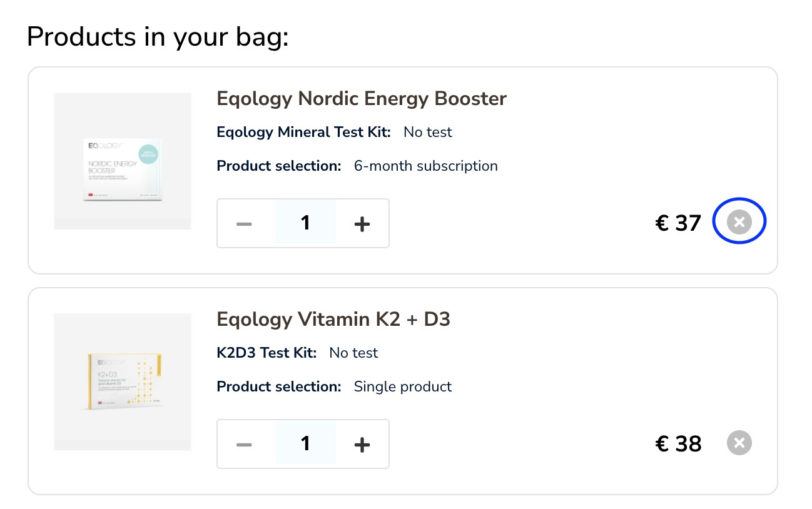
Task: Increase quantity of Nordic Energy Booster
Action: 362,223
